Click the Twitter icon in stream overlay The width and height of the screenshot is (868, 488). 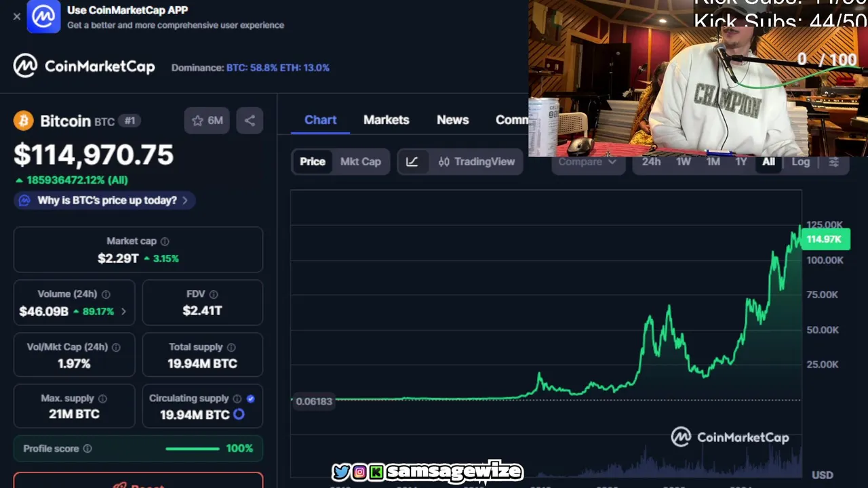pos(342,472)
